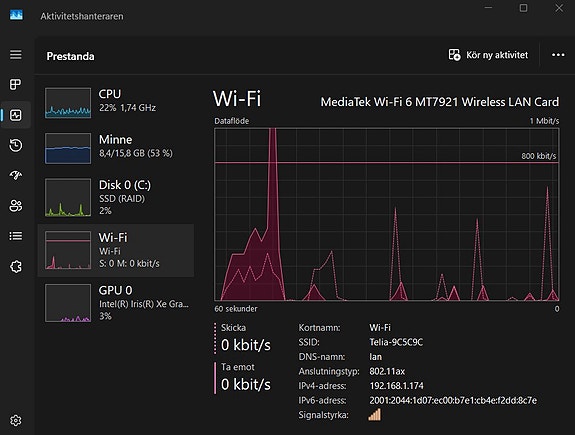Screen dimensions: 575x435
Task: Click the IPv6 address value
Action: tap(453, 400)
